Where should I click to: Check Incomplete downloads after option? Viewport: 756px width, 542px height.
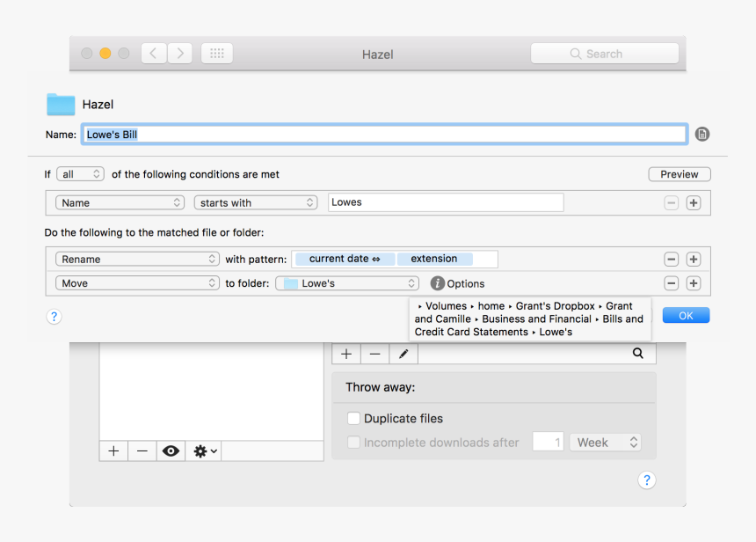[354, 443]
